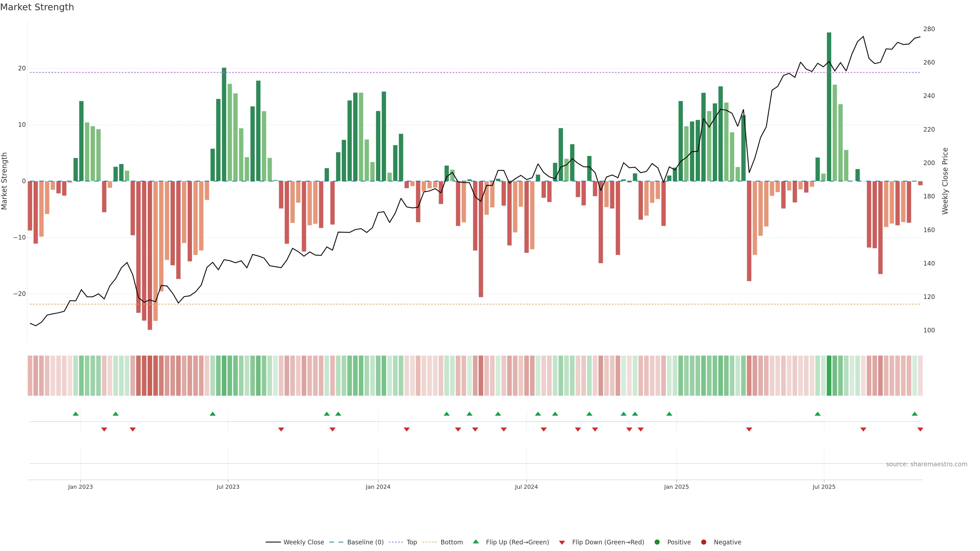Click the last green flip-up marker at far right

tap(915, 414)
